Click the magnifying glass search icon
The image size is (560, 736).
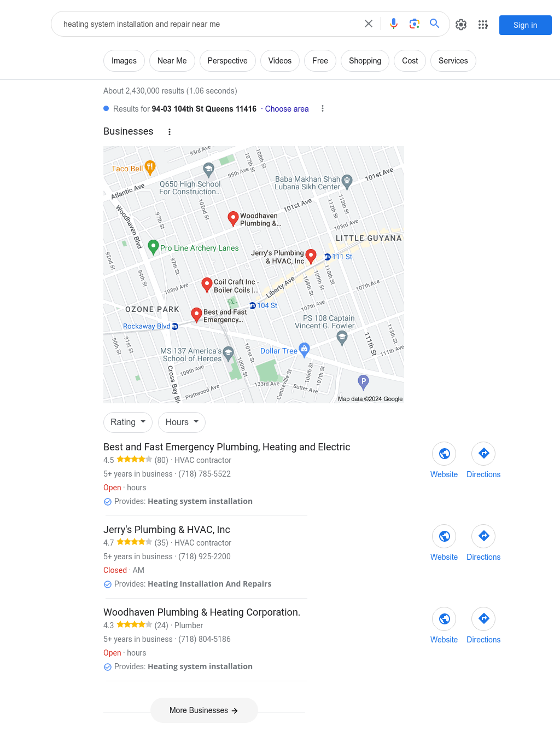pos(435,24)
